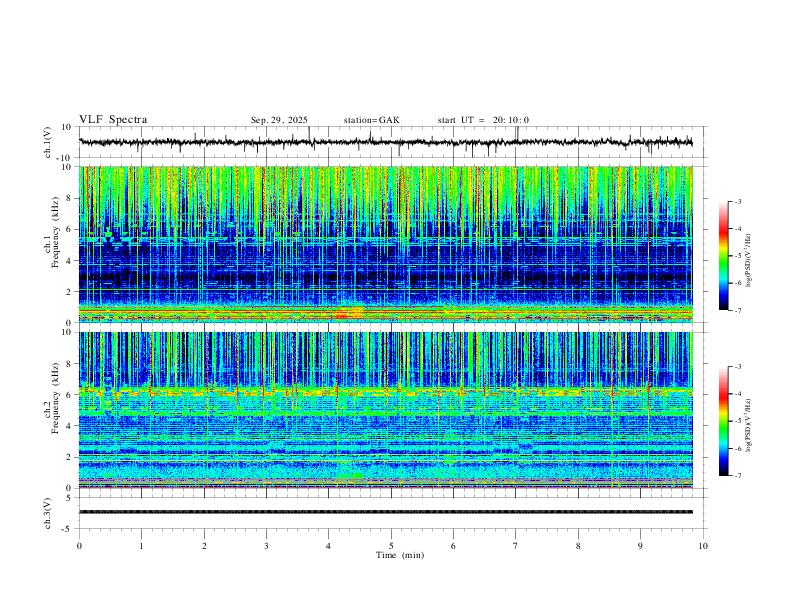This screenshot has height=612, width=792.
Task: Click the ch.1 spectrogram color scale bar
Action: tap(723, 255)
